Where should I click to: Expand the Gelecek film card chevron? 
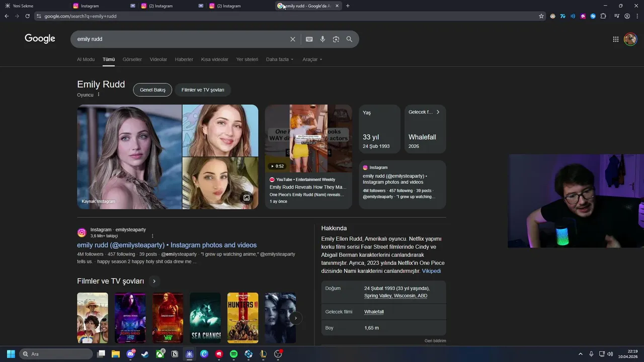point(438,112)
